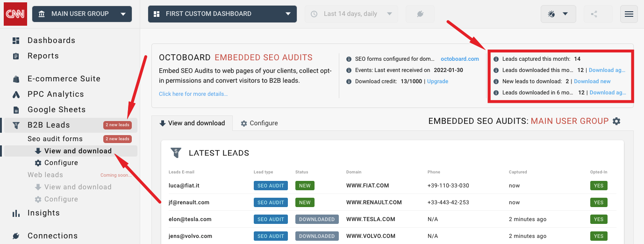644x244 pixels.
Task: Click 'Click here for more details...' link
Action: [x=193, y=94]
